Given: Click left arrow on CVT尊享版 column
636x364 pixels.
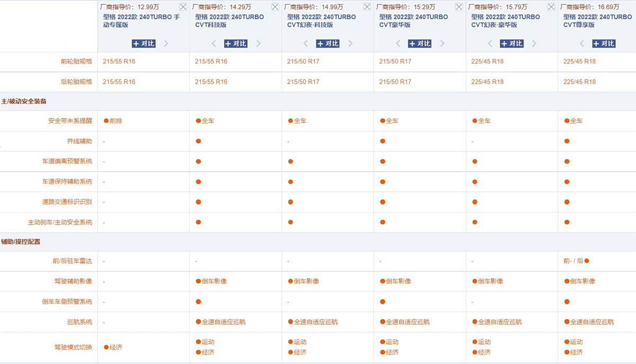Looking at the screenshot, I should (x=582, y=43).
